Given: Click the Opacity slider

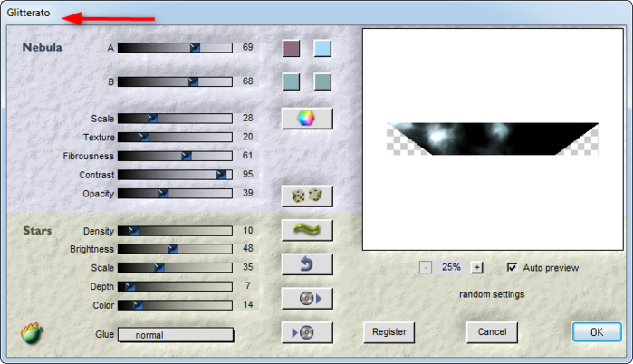Looking at the screenshot, I should pos(175,193).
